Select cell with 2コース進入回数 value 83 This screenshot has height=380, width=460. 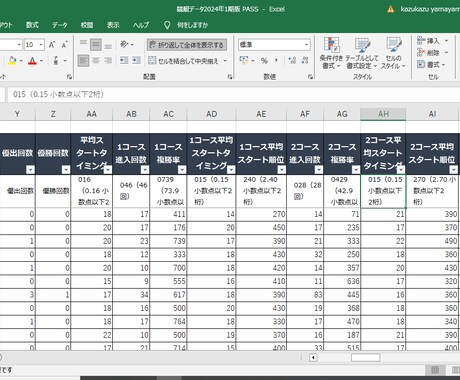point(305,295)
